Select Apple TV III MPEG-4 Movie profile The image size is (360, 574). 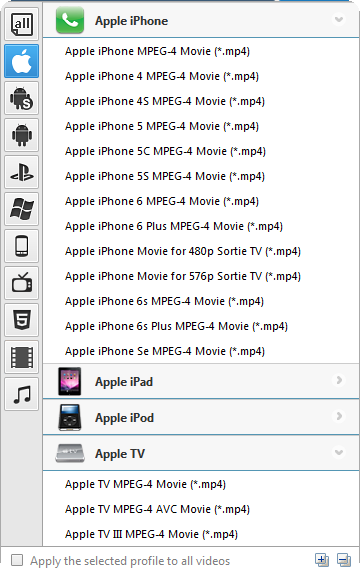(x=151, y=534)
